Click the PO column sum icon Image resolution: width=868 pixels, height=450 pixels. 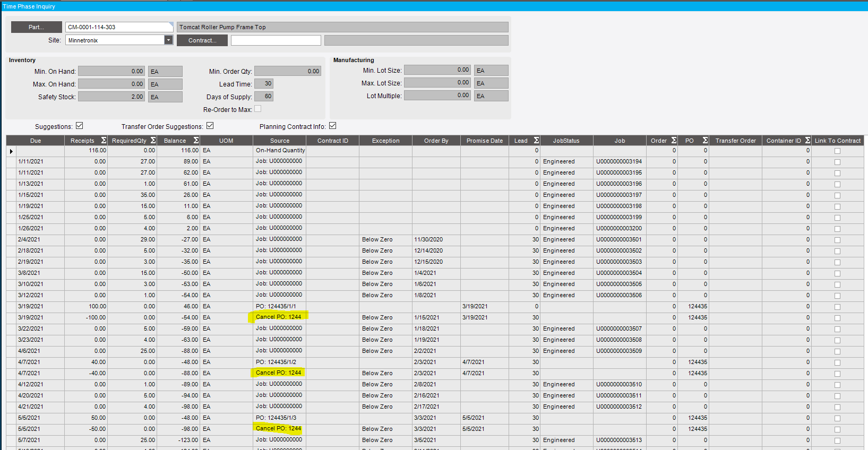coord(705,141)
